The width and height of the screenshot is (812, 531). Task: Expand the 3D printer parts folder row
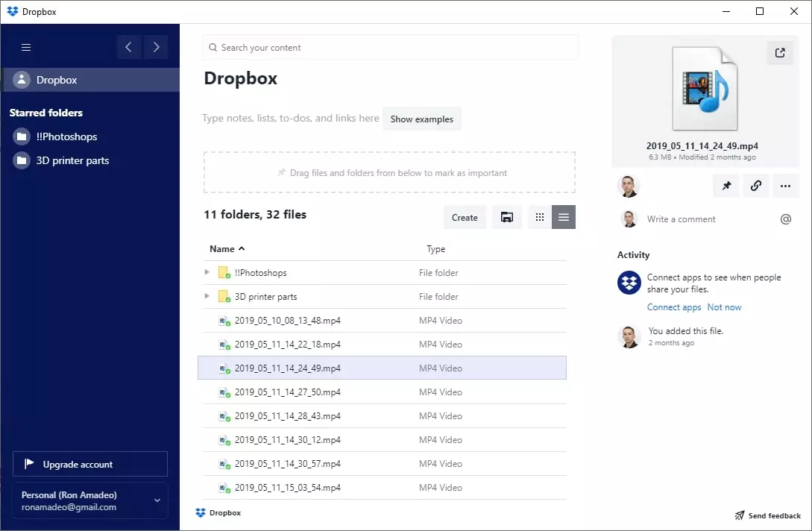pyautogui.click(x=207, y=296)
